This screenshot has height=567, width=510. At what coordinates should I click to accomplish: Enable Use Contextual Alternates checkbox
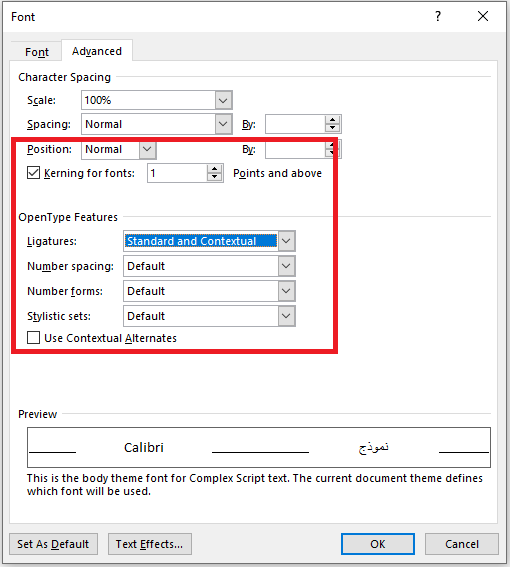point(33,338)
